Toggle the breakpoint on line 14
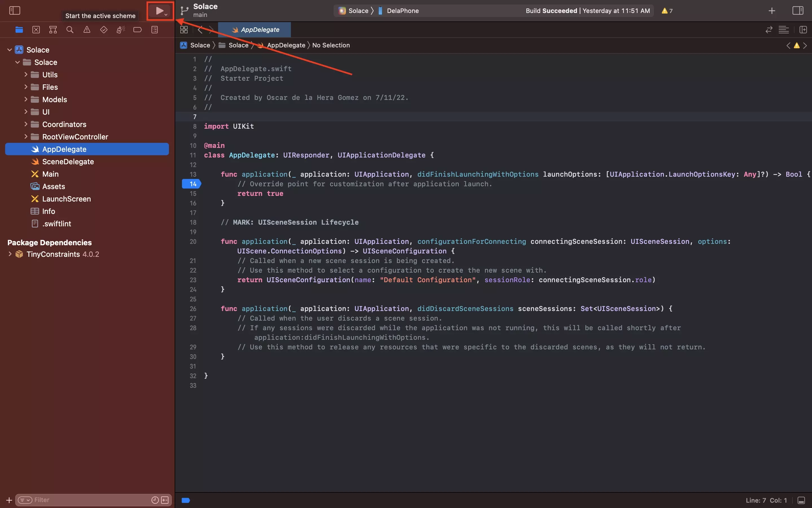Viewport: 812px width, 508px height. pyautogui.click(x=191, y=184)
